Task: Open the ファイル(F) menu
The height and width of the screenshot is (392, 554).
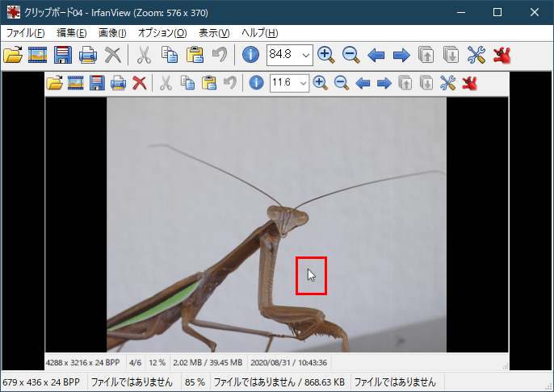Action: [25, 33]
